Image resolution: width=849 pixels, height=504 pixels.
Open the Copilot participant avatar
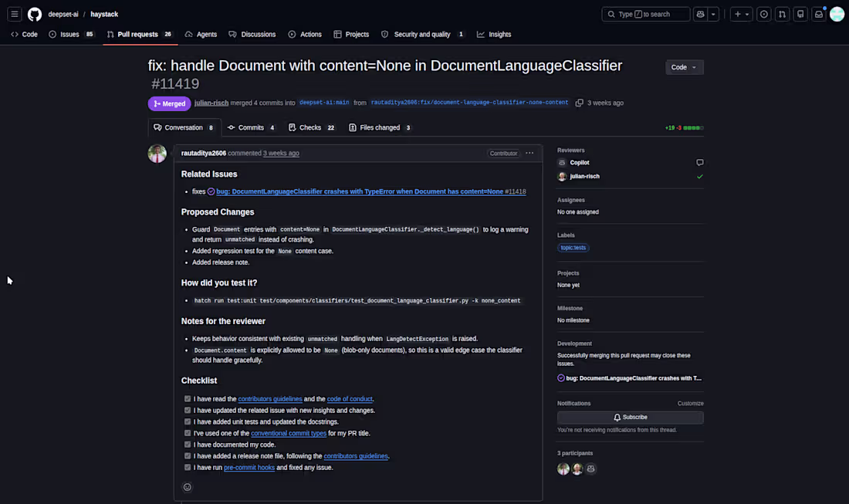(590, 468)
